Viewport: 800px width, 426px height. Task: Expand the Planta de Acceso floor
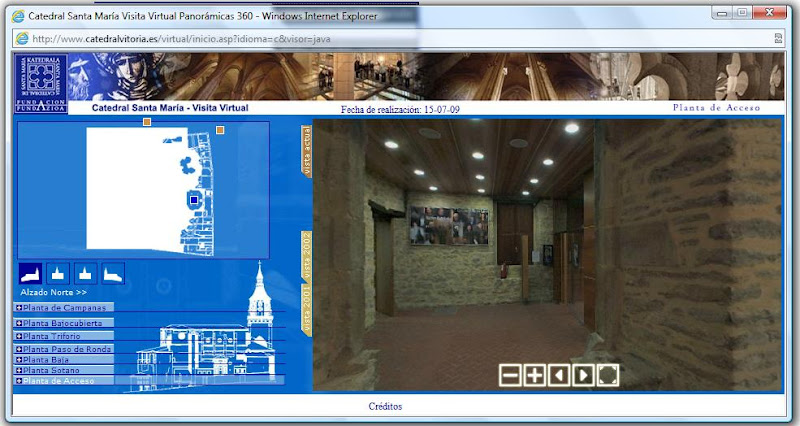click(x=64, y=381)
